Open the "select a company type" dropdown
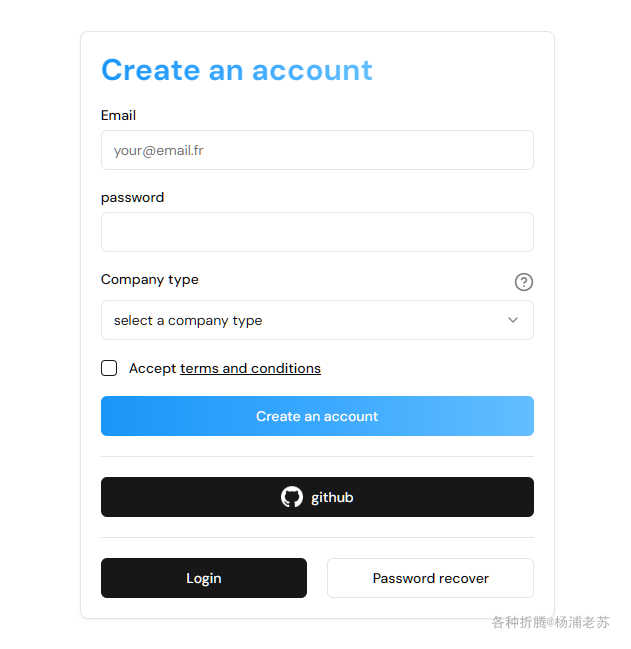The height and width of the screenshot is (649, 631). click(x=317, y=320)
